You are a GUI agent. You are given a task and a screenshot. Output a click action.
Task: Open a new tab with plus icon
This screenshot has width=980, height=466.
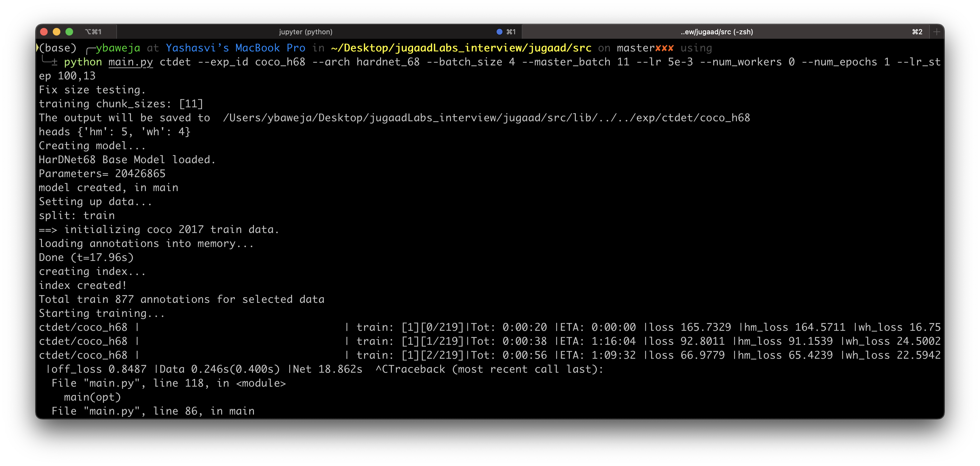click(x=937, y=32)
